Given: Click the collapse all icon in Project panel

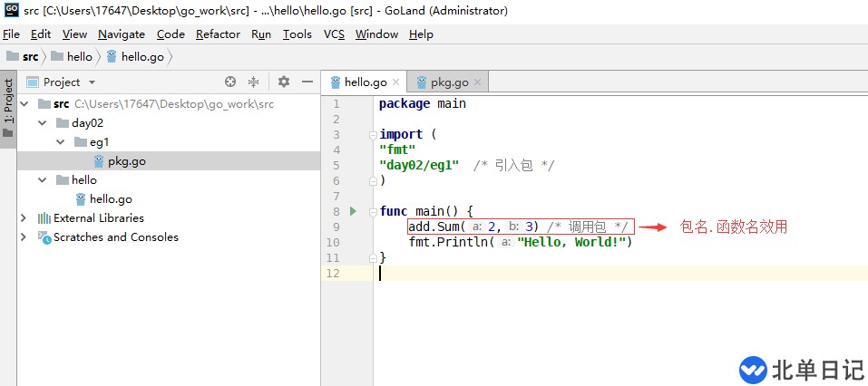Looking at the screenshot, I should [254, 82].
